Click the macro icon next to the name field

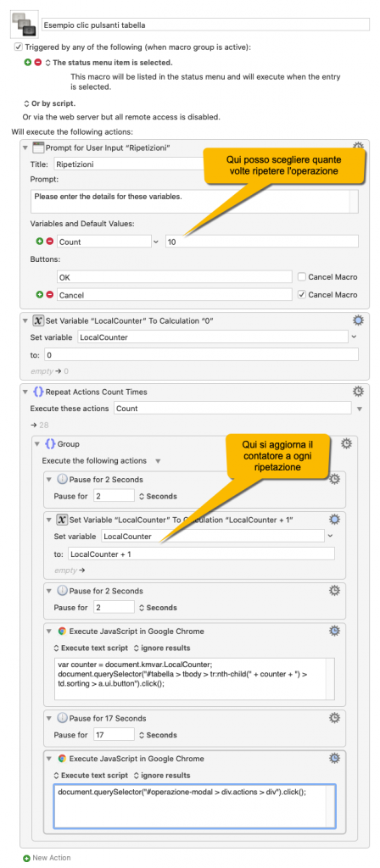pos(25,25)
